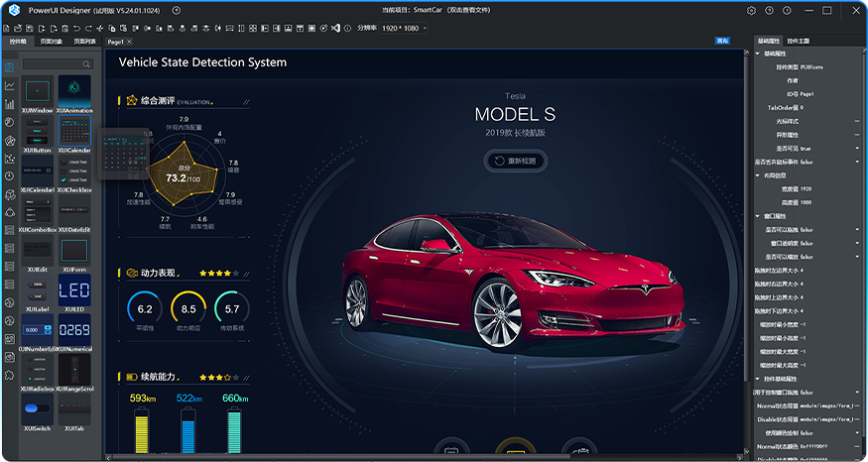Select the XUISwitch widget thumbnail

click(x=37, y=409)
